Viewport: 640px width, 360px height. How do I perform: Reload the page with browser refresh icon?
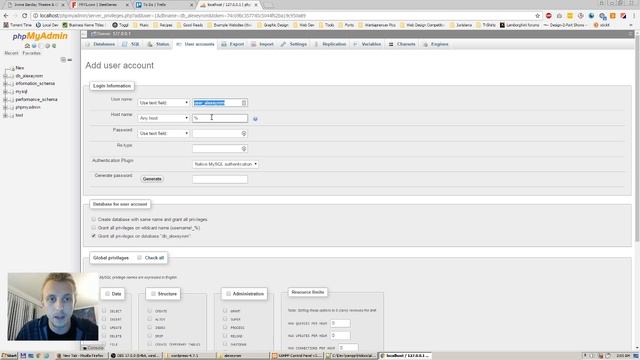24,16
